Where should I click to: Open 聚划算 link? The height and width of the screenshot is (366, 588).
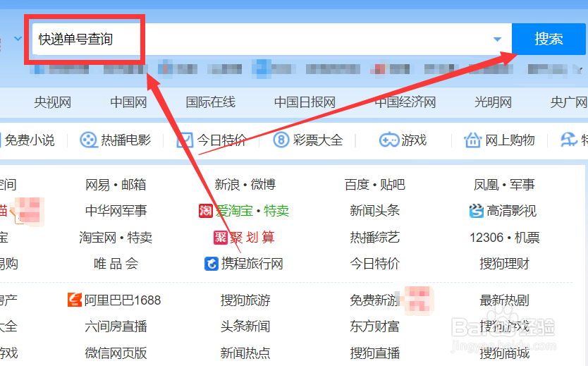252,238
